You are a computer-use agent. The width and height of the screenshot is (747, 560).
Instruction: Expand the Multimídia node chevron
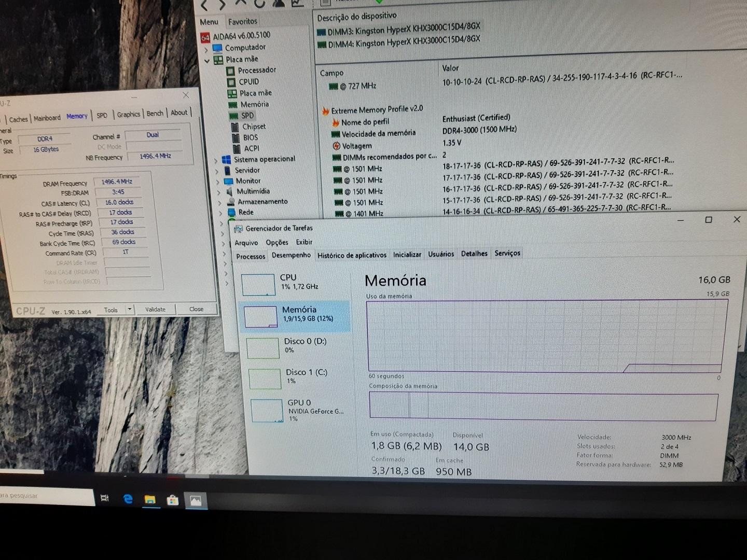tap(218, 192)
